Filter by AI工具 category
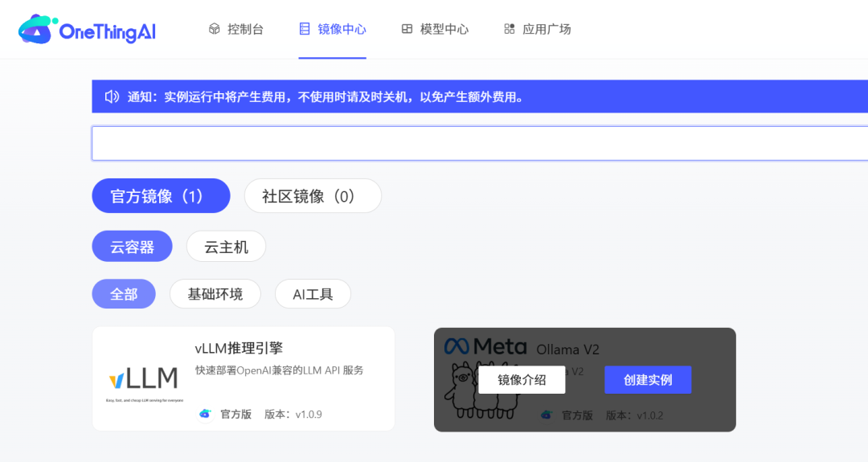The width and height of the screenshot is (868, 462). (x=313, y=294)
